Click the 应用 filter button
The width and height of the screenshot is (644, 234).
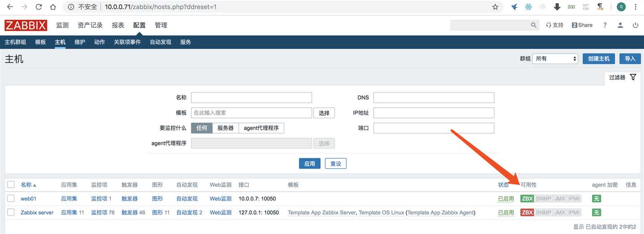tap(310, 164)
